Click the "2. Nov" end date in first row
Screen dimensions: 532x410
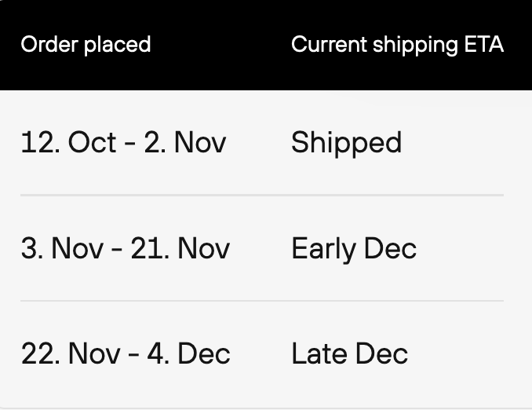point(185,142)
